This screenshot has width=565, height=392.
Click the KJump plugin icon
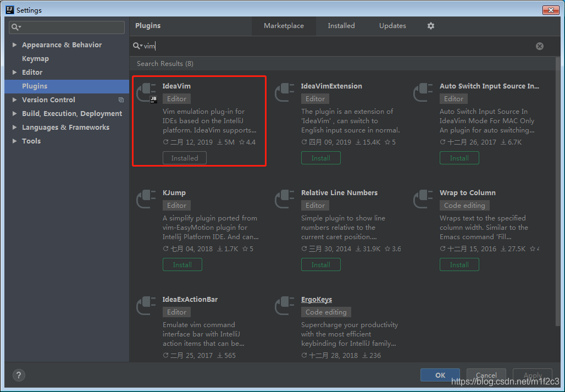tap(147, 199)
